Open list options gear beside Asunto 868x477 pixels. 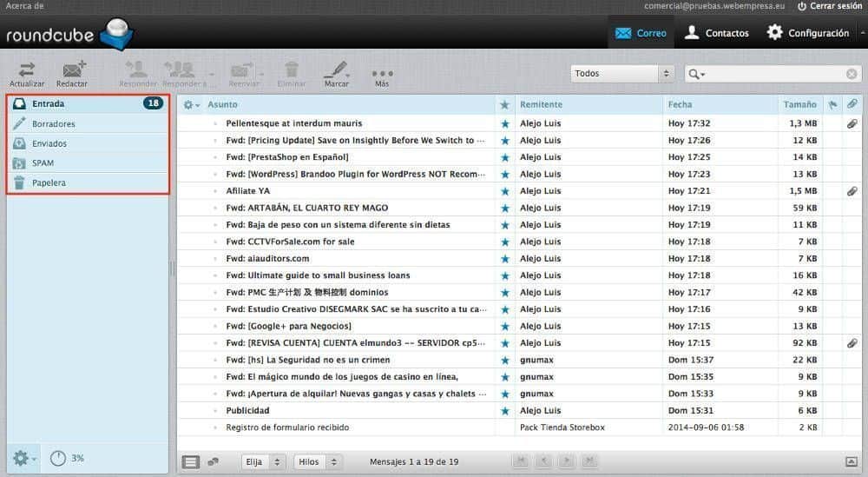tap(191, 105)
